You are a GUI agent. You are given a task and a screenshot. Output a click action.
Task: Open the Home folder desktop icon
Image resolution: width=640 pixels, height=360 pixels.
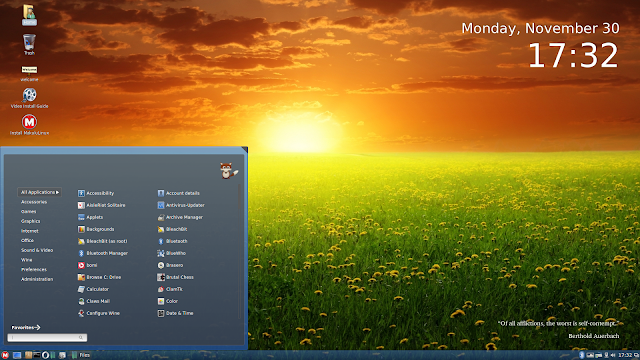(29, 15)
